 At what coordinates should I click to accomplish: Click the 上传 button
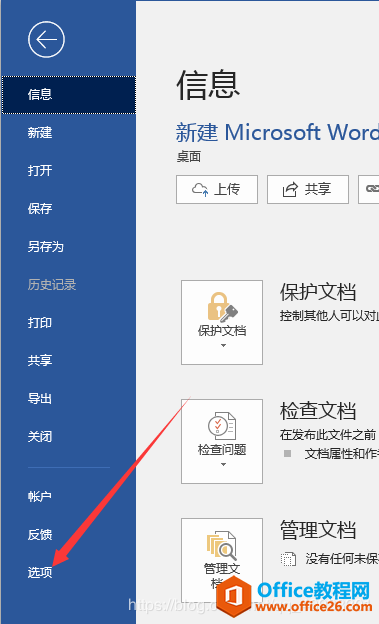pos(217,189)
